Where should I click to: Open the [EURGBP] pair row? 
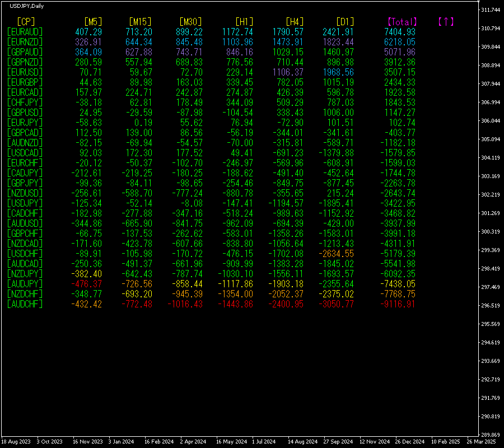pyautogui.click(x=25, y=82)
